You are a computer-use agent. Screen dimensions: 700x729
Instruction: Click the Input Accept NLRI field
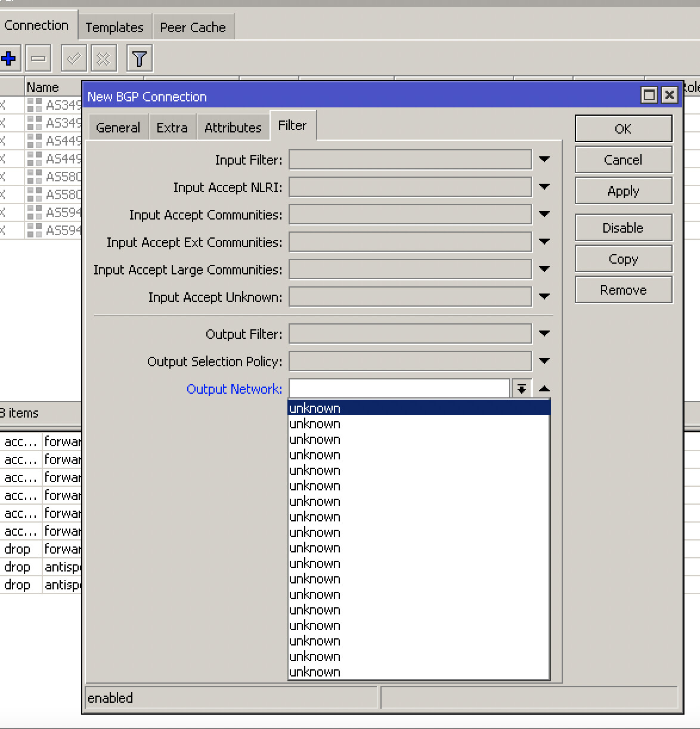[410, 187]
